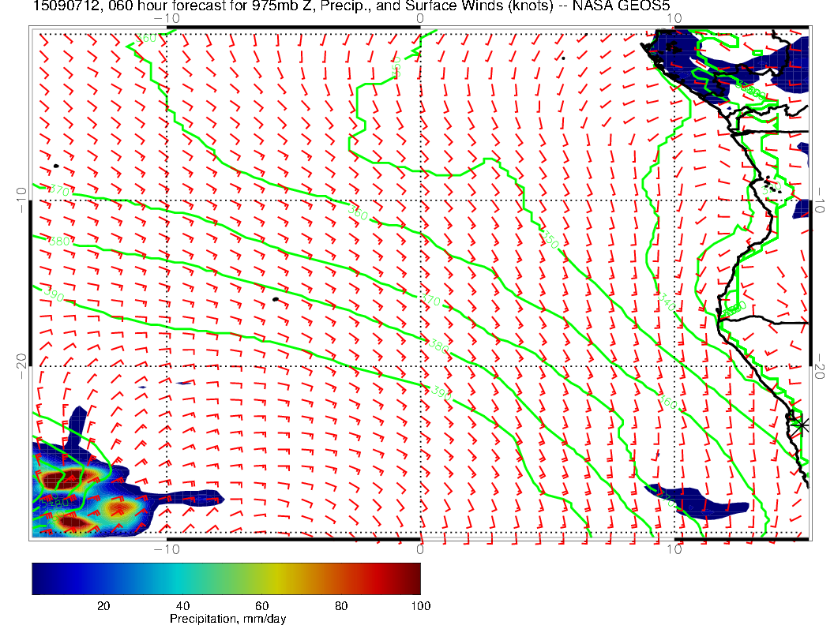Image resolution: width=834 pixels, height=644 pixels.
Task: Click the '340' green contour label near the coast
Action: point(667,302)
